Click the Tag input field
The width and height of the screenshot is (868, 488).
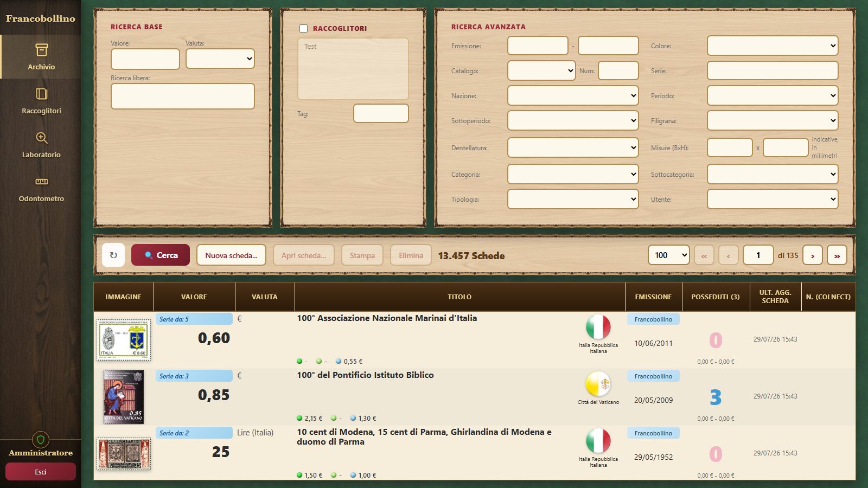coord(381,113)
